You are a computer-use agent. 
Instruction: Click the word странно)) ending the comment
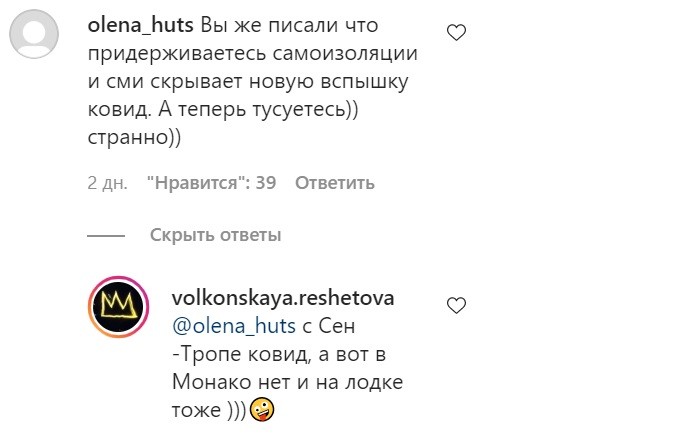point(134,138)
